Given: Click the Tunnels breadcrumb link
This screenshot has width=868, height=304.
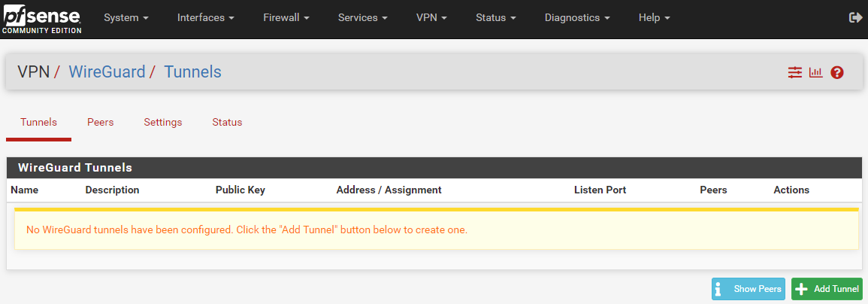Looking at the screenshot, I should tap(192, 71).
